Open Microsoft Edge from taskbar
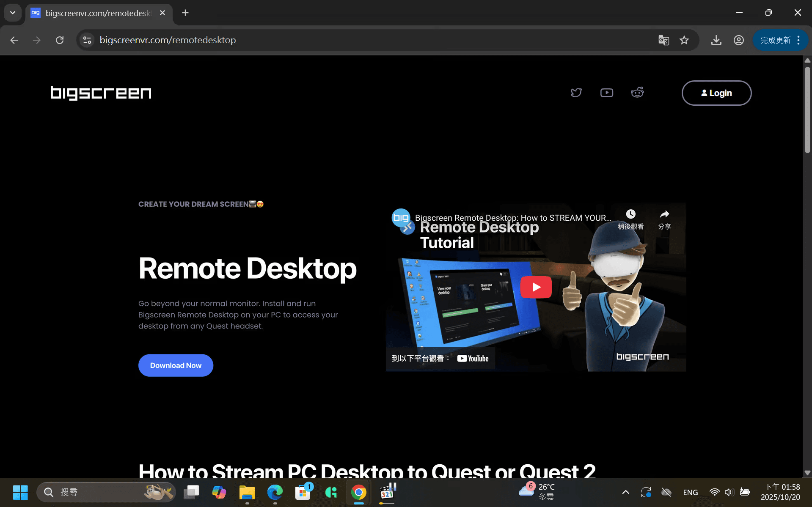The image size is (812, 507). pos(275,492)
